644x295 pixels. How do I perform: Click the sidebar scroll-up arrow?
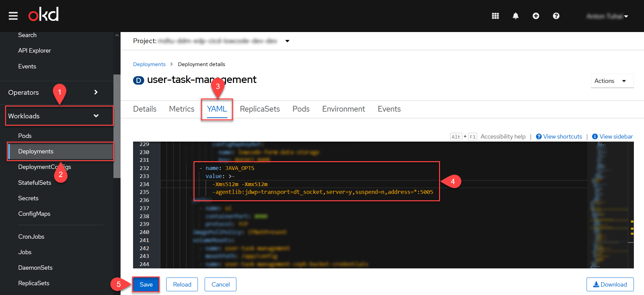117,35
